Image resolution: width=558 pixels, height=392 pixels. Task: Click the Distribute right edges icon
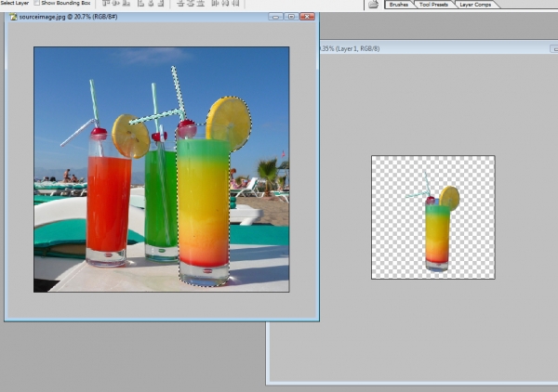click(x=235, y=3)
